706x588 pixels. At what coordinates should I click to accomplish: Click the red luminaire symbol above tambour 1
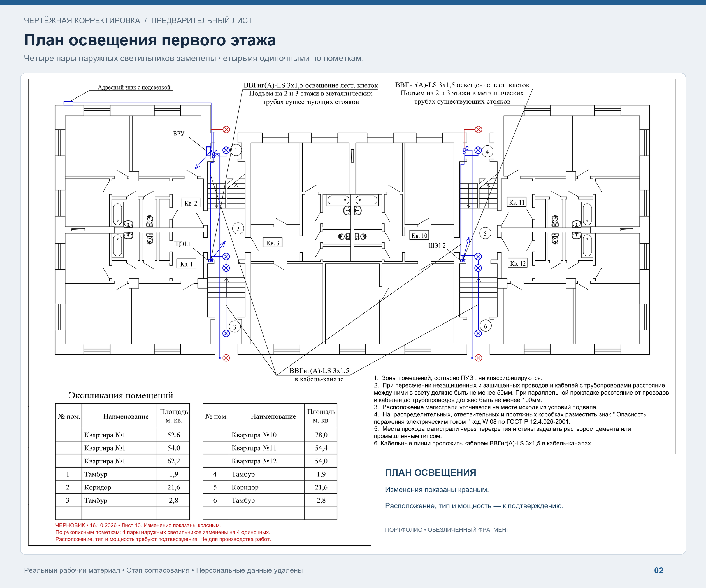point(226,129)
